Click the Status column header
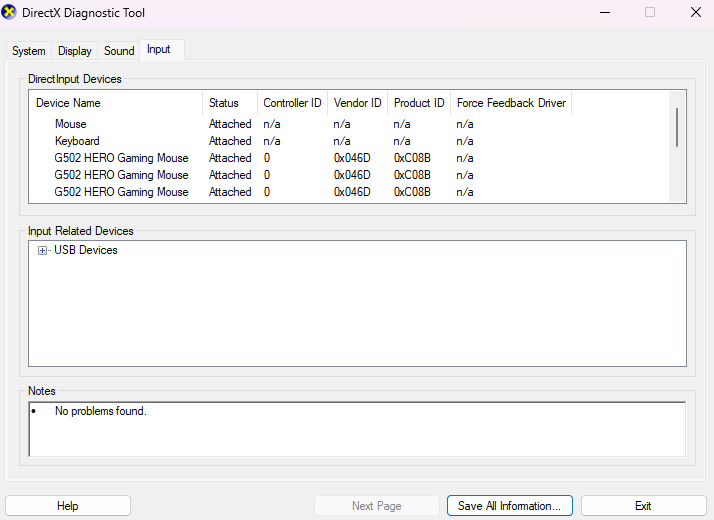Viewport: 714px width, 520px height. pos(230,103)
